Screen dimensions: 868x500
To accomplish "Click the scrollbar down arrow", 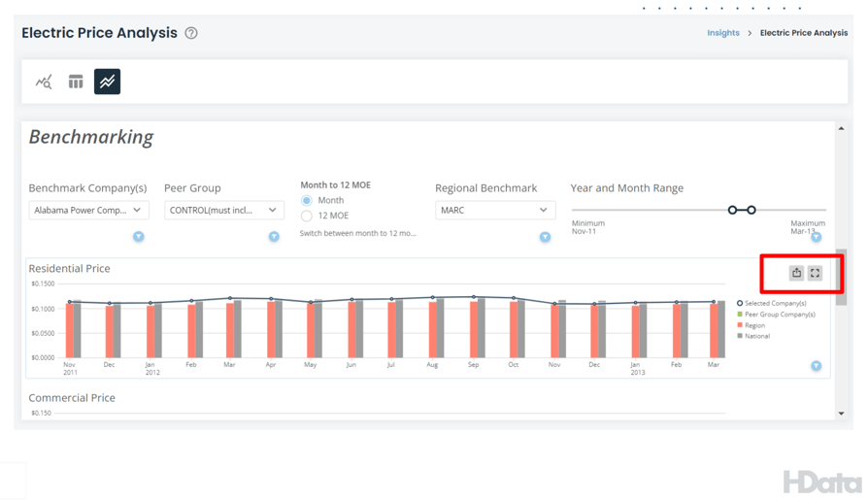I will point(842,413).
